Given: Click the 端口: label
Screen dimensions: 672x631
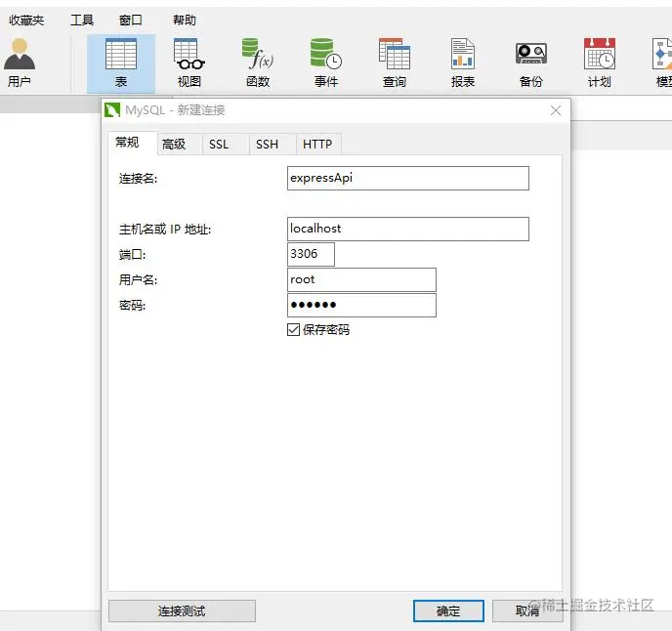Looking at the screenshot, I should [132, 255].
